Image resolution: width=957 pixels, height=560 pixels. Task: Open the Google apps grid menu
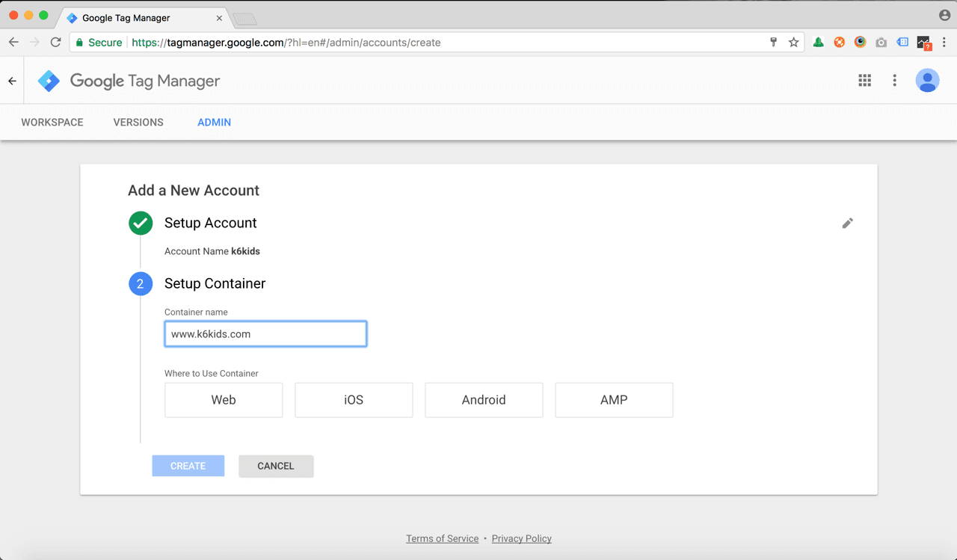864,81
